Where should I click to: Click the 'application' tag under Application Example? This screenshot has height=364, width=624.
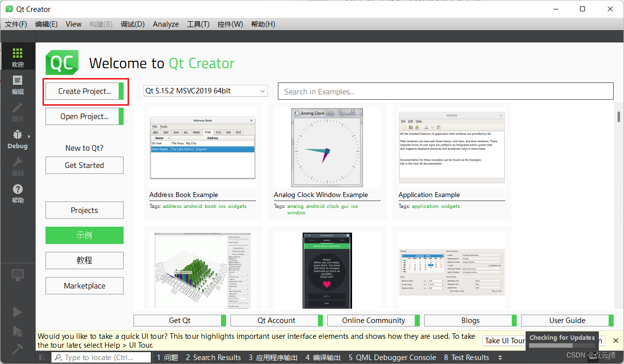425,206
